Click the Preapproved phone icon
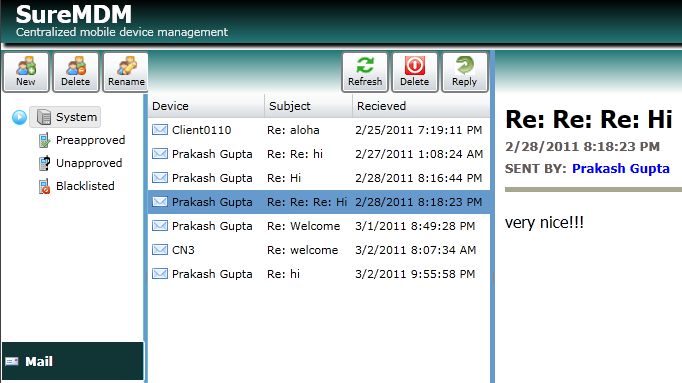 coord(44,140)
